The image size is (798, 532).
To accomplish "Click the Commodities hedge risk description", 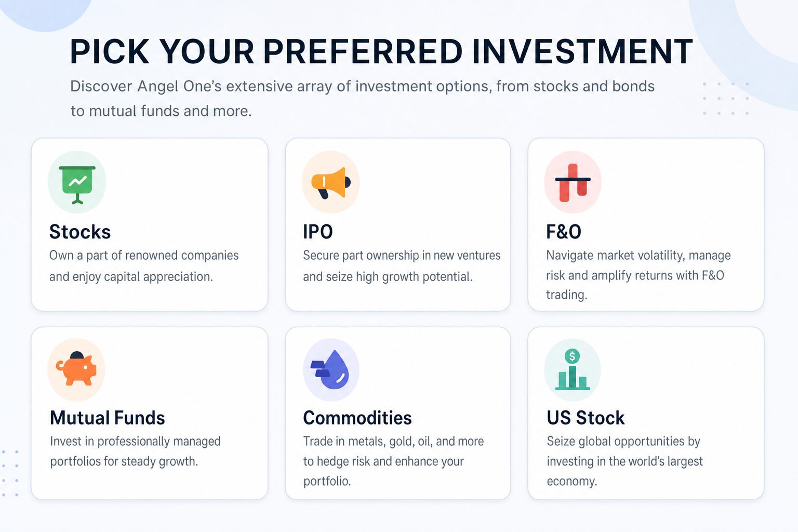I will pyautogui.click(x=393, y=461).
